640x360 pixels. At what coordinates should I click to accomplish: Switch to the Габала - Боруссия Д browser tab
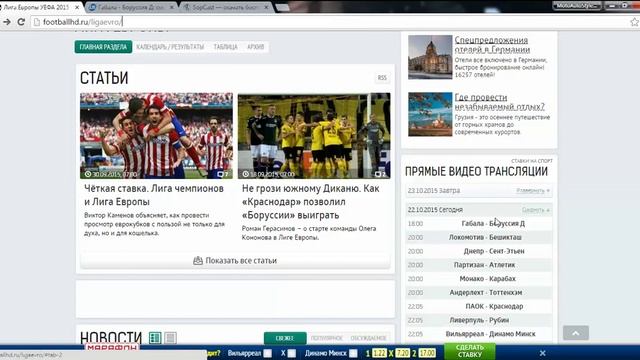click(131, 7)
